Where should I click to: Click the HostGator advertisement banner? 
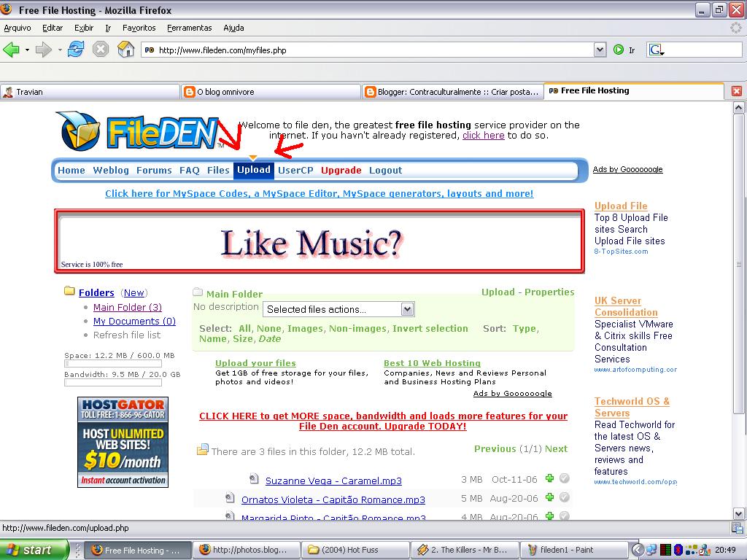[123, 442]
